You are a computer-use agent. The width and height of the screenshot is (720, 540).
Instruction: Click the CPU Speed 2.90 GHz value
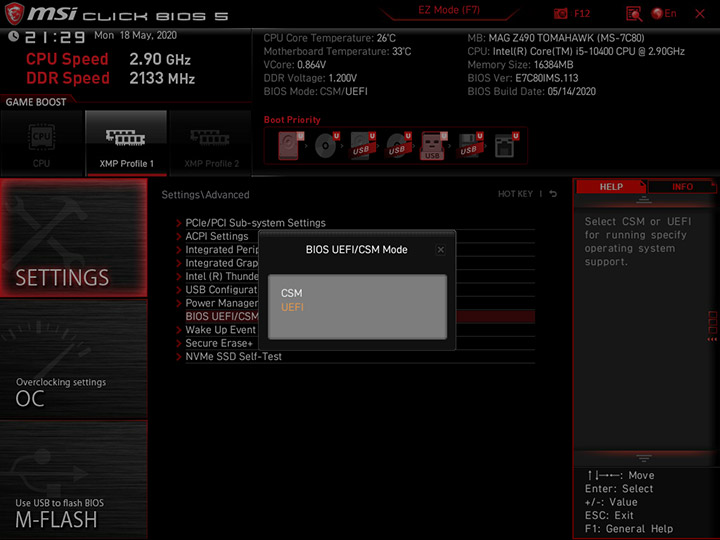click(x=160, y=59)
